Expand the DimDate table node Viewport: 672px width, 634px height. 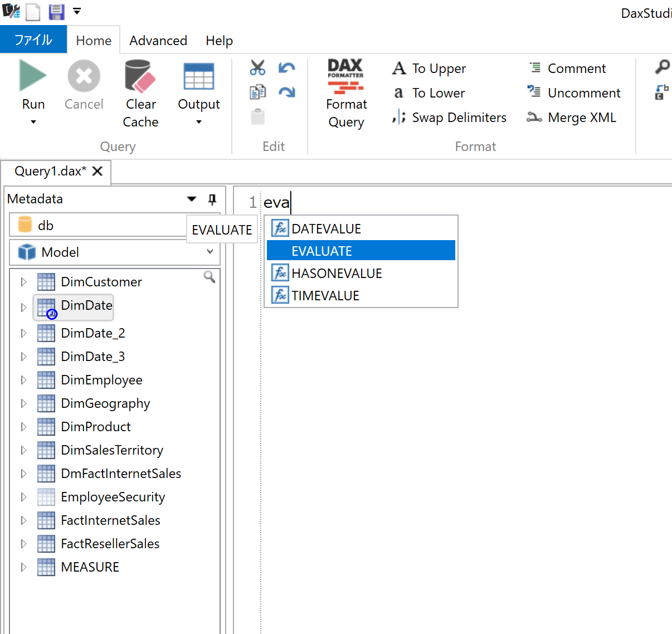point(23,308)
